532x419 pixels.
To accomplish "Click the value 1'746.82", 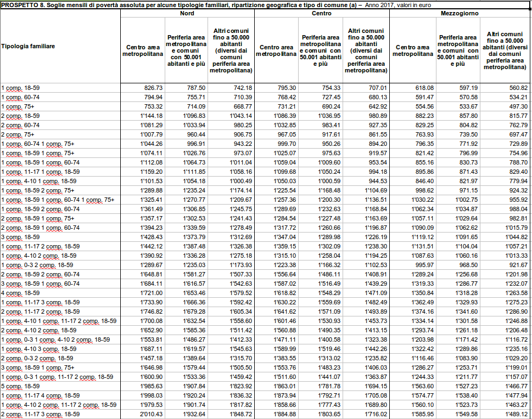I will (152, 312).
